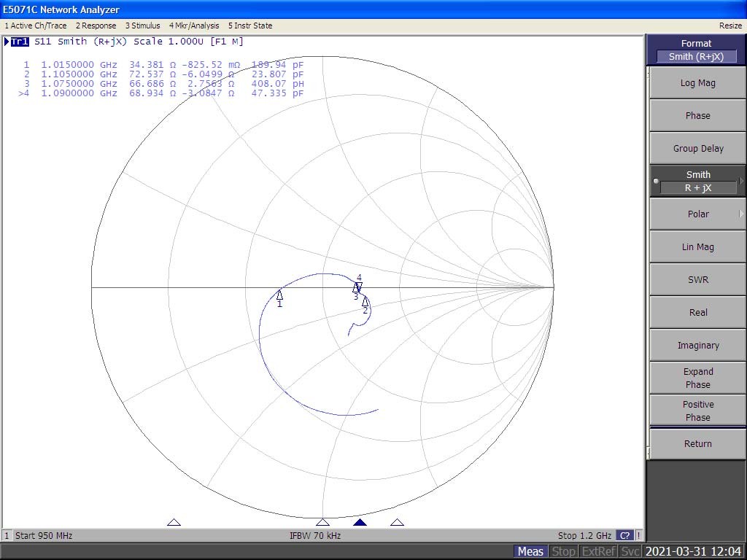747x560 pixels.
Task: Click the softkey panel vertical scrollbar
Action: [x=648, y=262]
